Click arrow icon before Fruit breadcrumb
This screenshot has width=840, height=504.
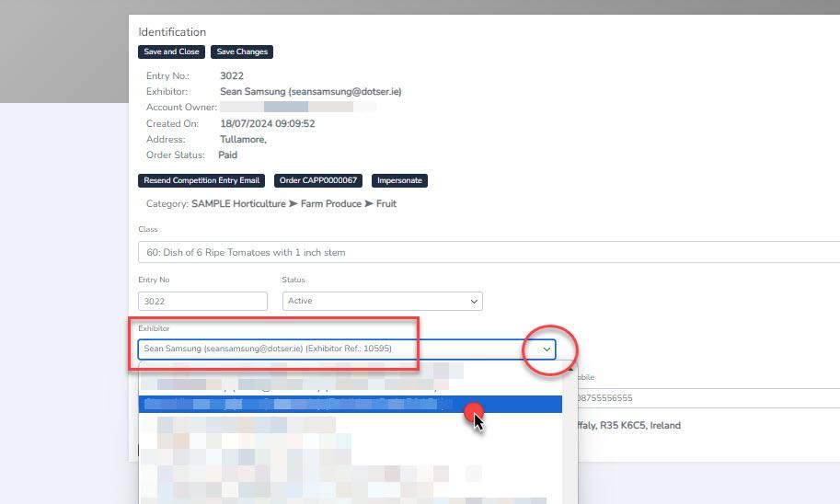[370, 204]
